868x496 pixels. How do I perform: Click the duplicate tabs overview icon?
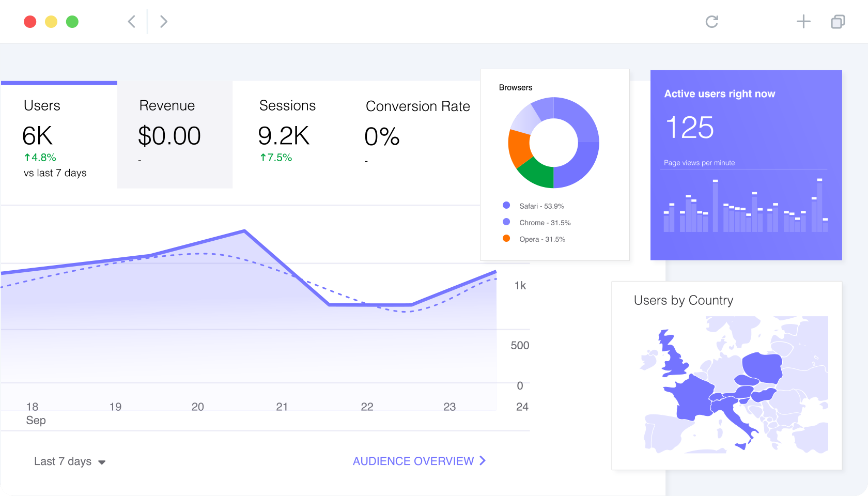click(x=838, y=22)
